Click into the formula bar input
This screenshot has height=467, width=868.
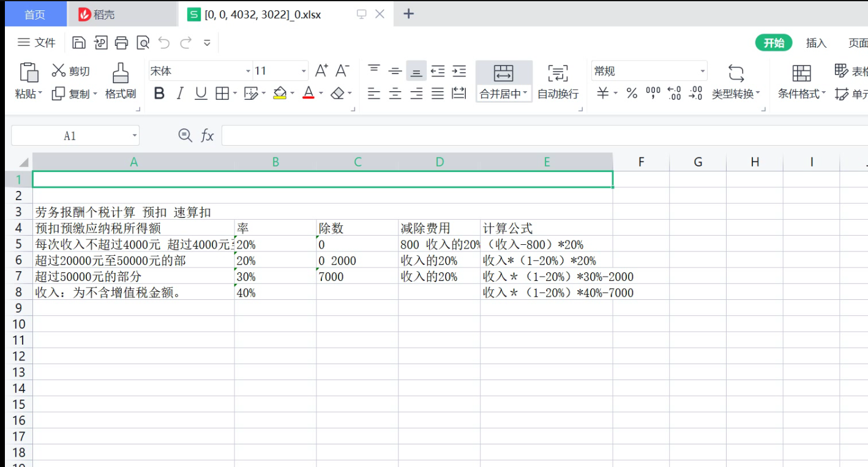544,135
